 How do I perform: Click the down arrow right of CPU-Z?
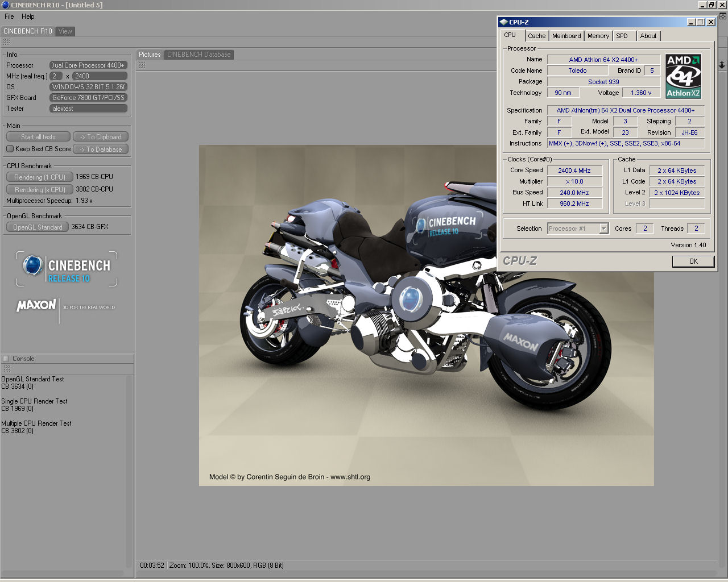pyautogui.click(x=722, y=65)
